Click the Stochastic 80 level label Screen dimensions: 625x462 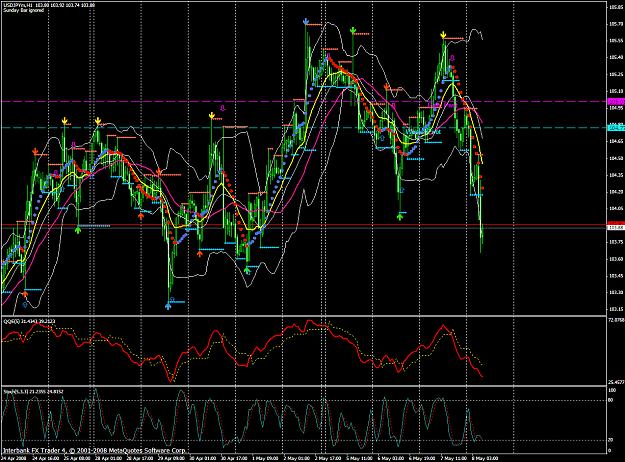[611, 401]
